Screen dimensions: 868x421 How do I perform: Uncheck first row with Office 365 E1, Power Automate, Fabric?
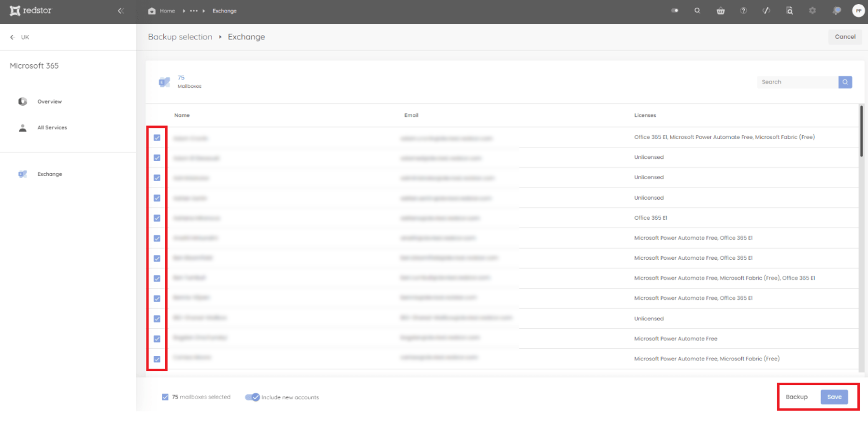tap(157, 138)
